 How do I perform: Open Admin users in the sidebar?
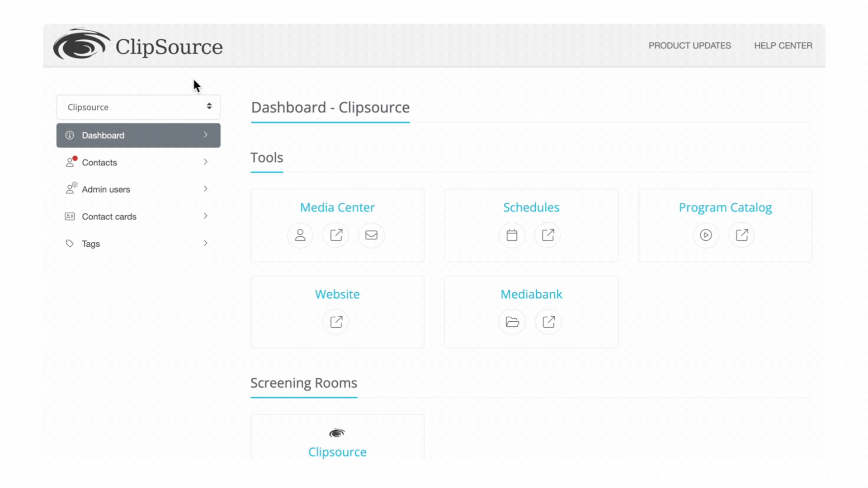point(138,189)
